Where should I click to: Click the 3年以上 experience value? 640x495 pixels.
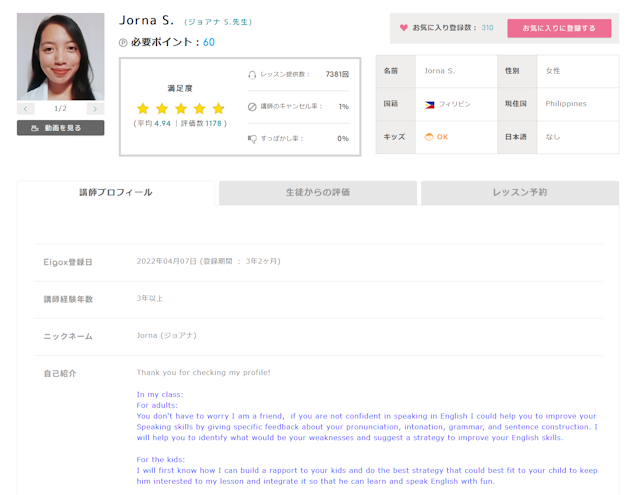(149, 298)
